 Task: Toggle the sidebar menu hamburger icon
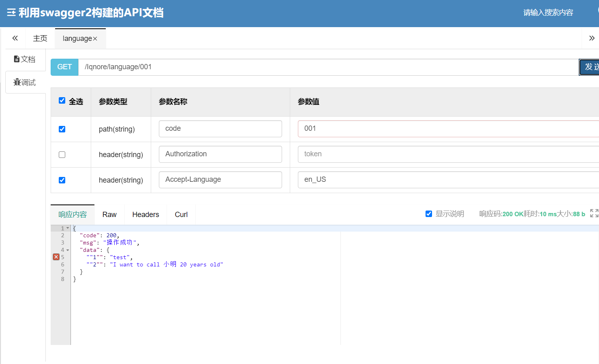tap(11, 13)
